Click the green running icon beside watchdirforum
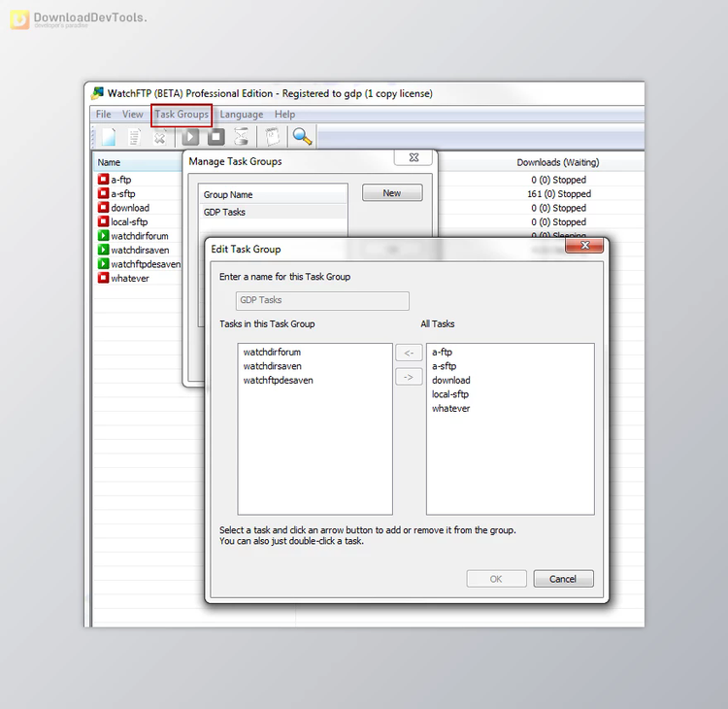Viewport: 728px width, 709px height. click(x=103, y=236)
